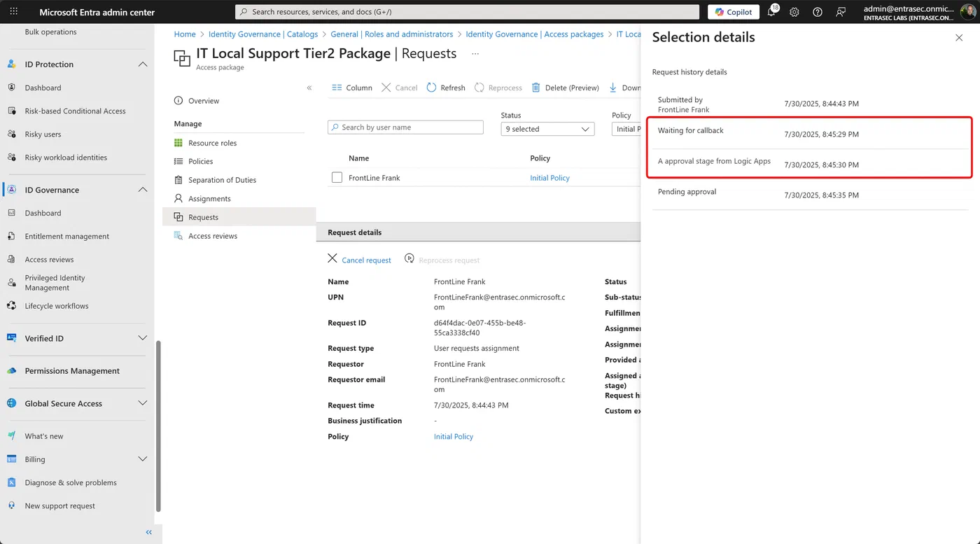Select the FrontLine Frank row checkbox
Image resolution: width=980 pixels, height=544 pixels.
337,178
